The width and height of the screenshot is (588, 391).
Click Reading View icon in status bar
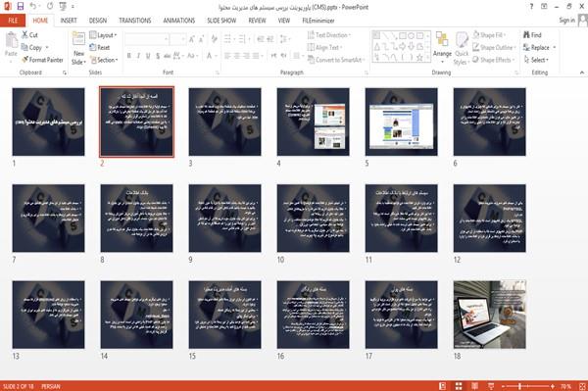coord(474,386)
